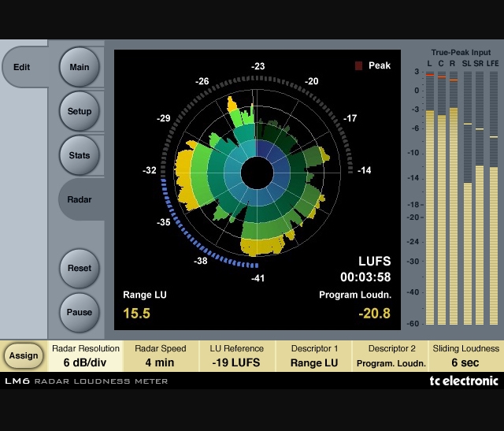Click the radar center black circle
This screenshot has width=504, height=431.
tap(257, 173)
